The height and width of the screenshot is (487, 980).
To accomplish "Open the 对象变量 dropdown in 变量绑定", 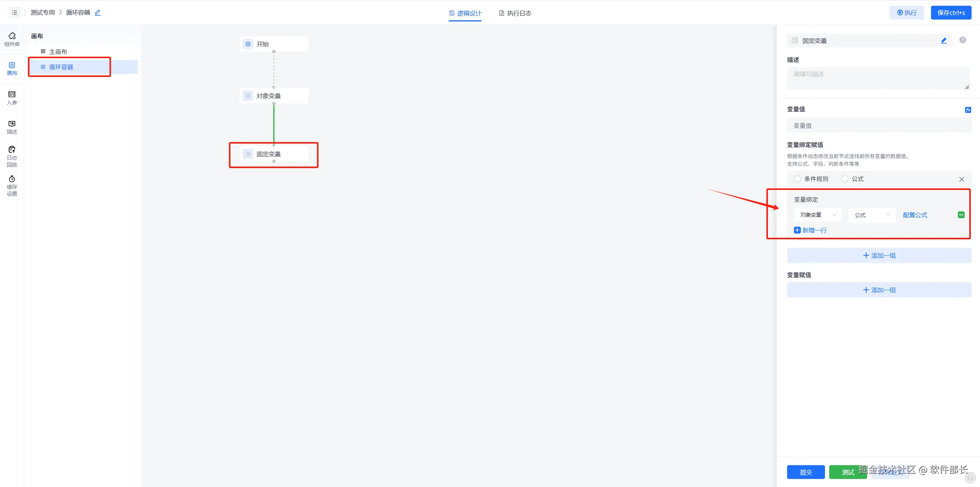I will [817, 215].
